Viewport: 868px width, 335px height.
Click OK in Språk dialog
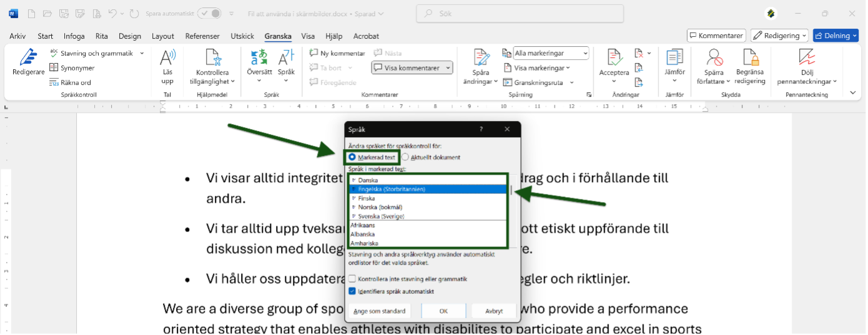click(443, 311)
